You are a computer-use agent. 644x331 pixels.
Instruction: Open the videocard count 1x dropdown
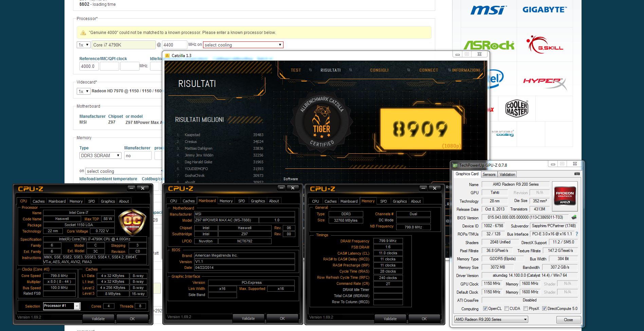tap(84, 91)
